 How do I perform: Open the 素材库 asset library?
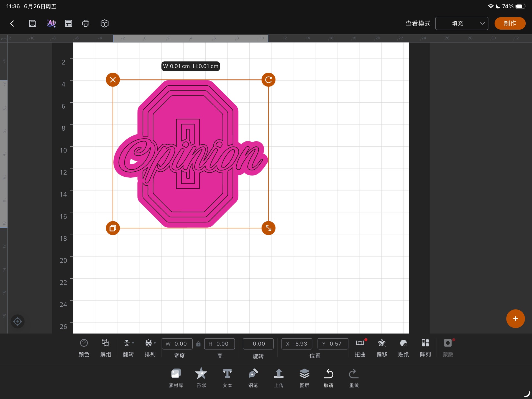176,378
